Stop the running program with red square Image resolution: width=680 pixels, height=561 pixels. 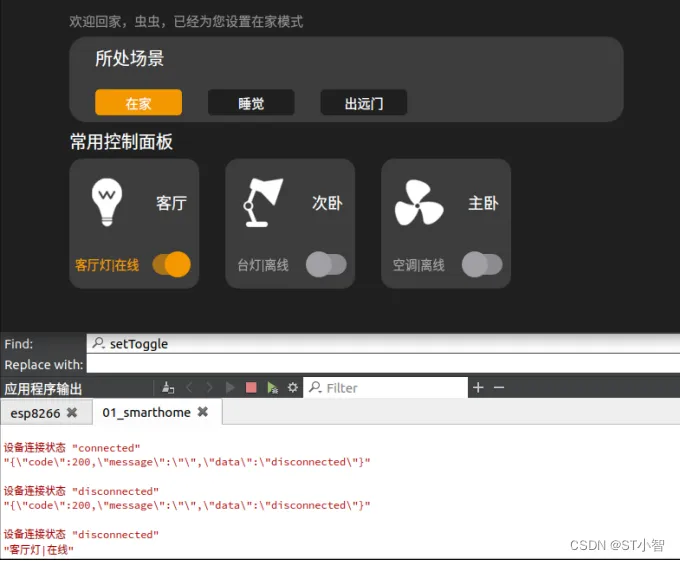click(251, 387)
